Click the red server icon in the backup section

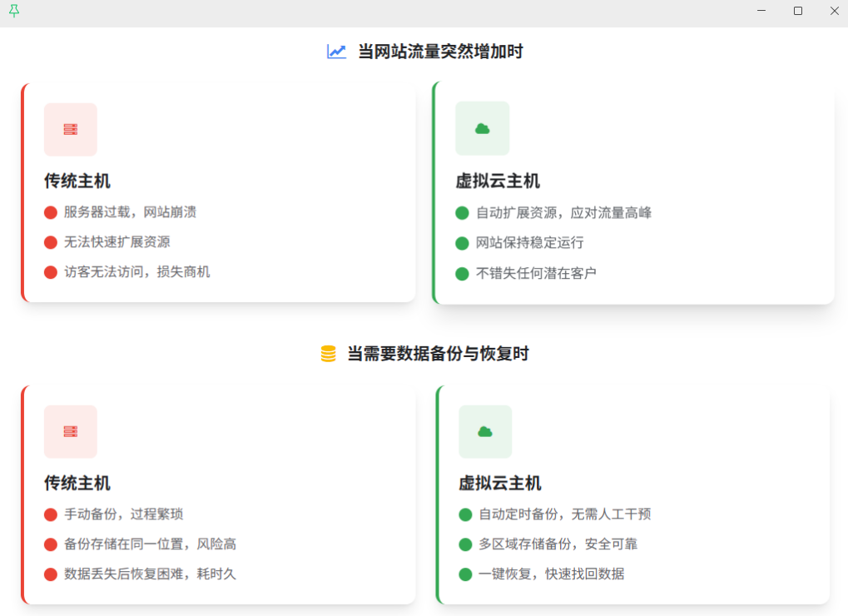(x=71, y=432)
